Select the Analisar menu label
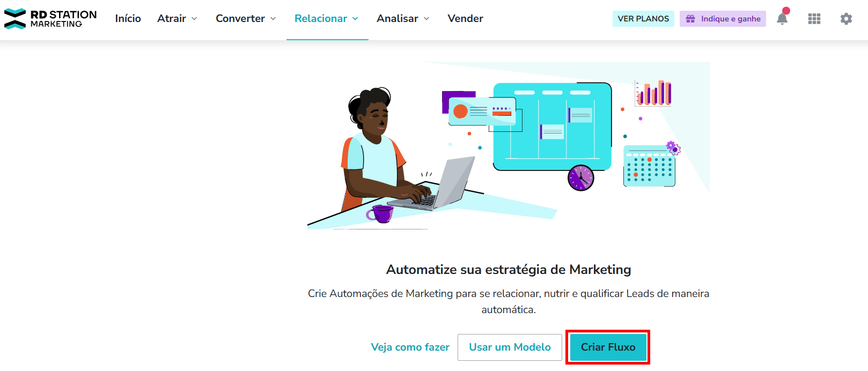The height and width of the screenshot is (371, 868). click(398, 19)
